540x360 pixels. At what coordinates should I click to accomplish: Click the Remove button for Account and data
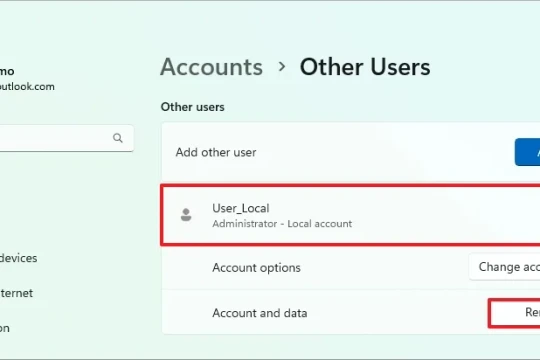514,313
